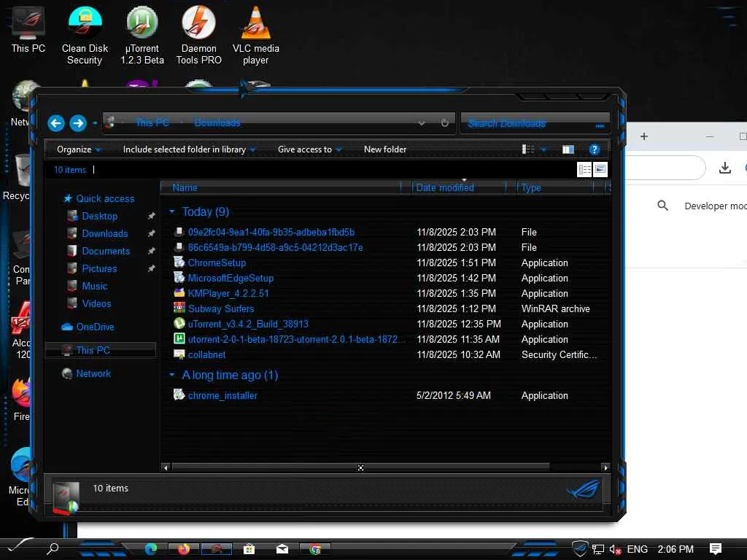Open view options dropdown arrow beside view icon
The image size is (747, 560).
[x=543, y=149]
